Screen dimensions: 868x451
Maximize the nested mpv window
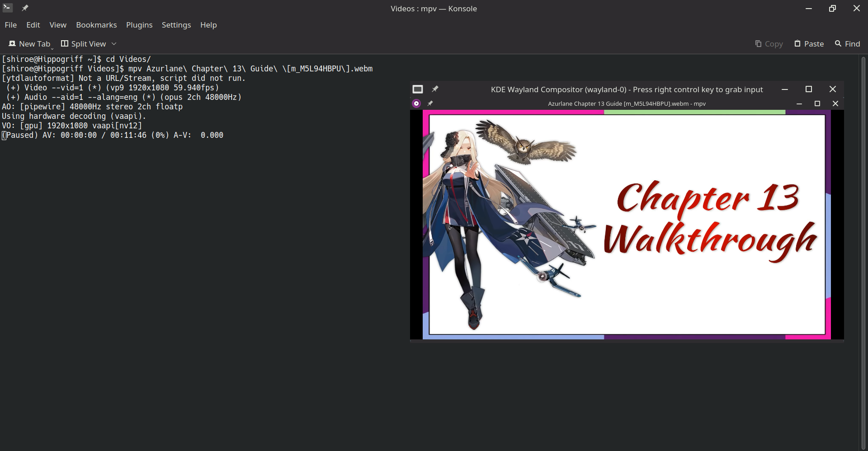817,103
